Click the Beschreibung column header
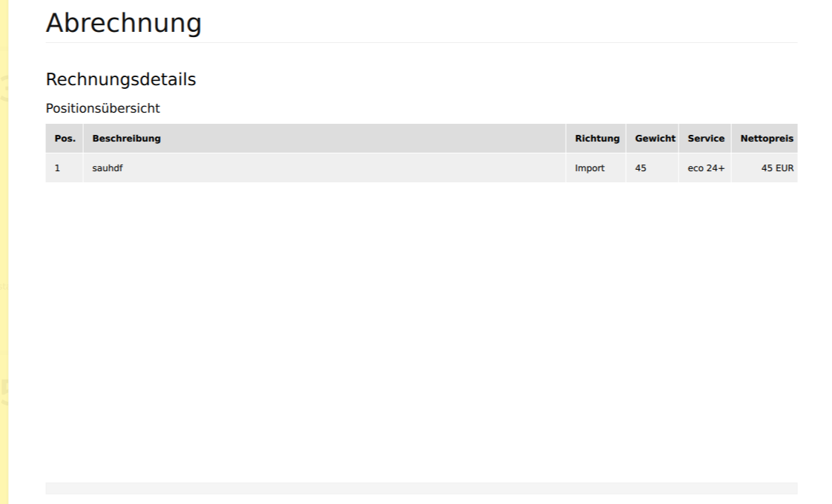Image resolution: width=832 pixels, height=504 pixels. pyautogui.click(x=126, y=139)
